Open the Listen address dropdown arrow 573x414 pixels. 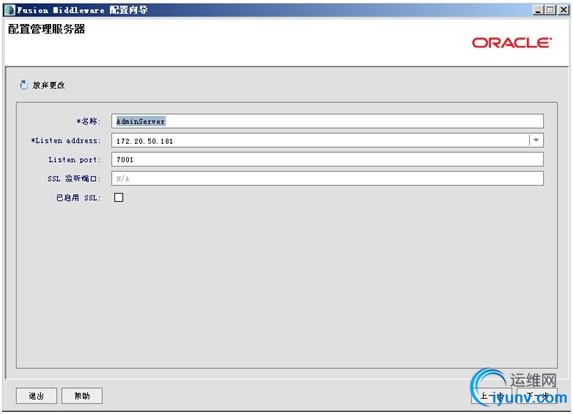536,140
